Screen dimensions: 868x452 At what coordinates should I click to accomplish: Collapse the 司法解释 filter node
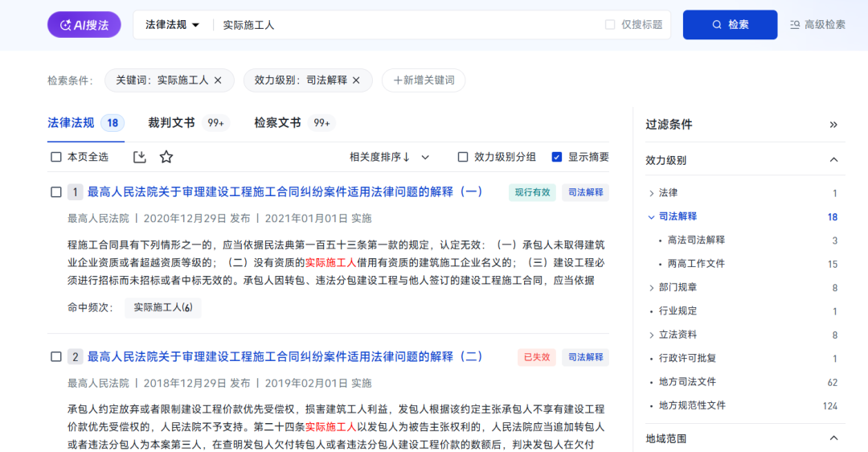tap(652, 217)
